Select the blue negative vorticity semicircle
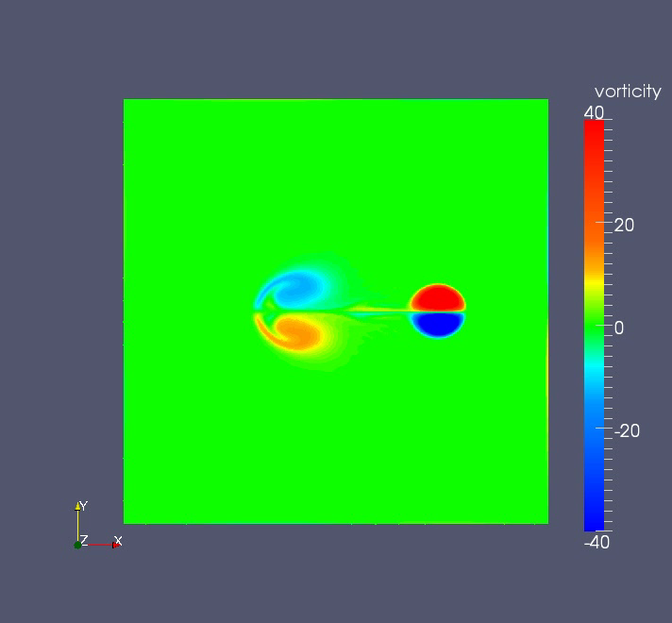 tap(436, 324)
